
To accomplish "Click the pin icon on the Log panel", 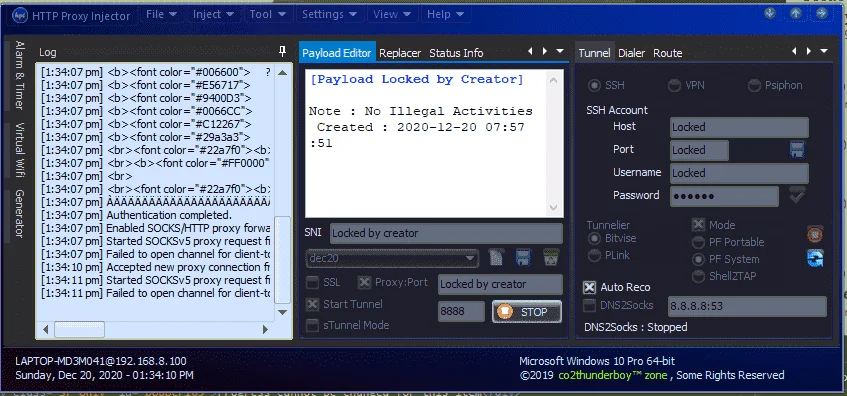I will (x=282, y=52).
